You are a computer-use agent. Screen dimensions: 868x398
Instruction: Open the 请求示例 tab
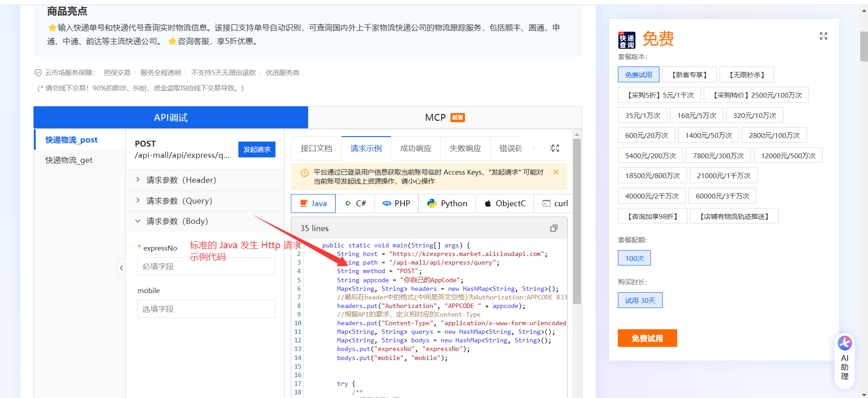click(x=366, y=148)
